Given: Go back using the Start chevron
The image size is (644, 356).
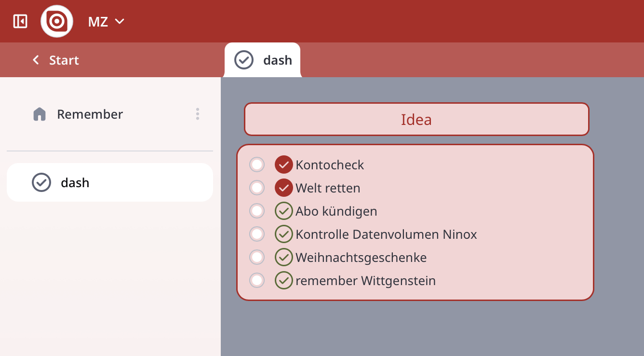Looking at the screenshot, I should 36,60.
